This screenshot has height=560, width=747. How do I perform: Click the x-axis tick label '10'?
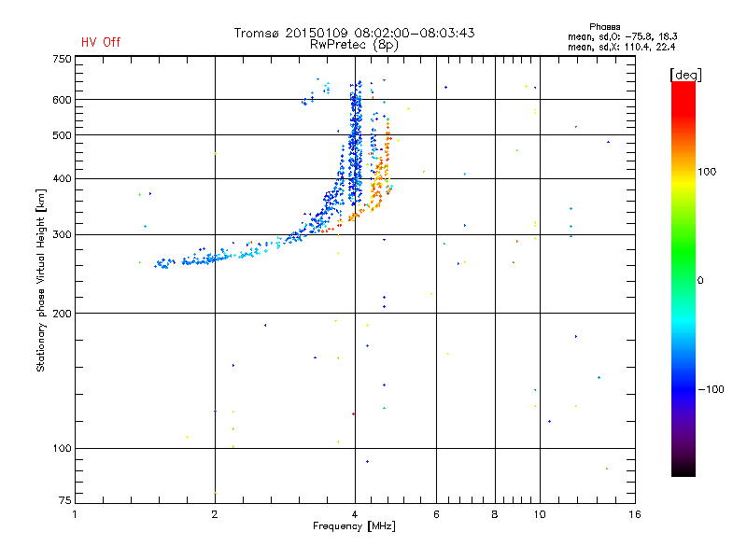[x=540, y=514]
